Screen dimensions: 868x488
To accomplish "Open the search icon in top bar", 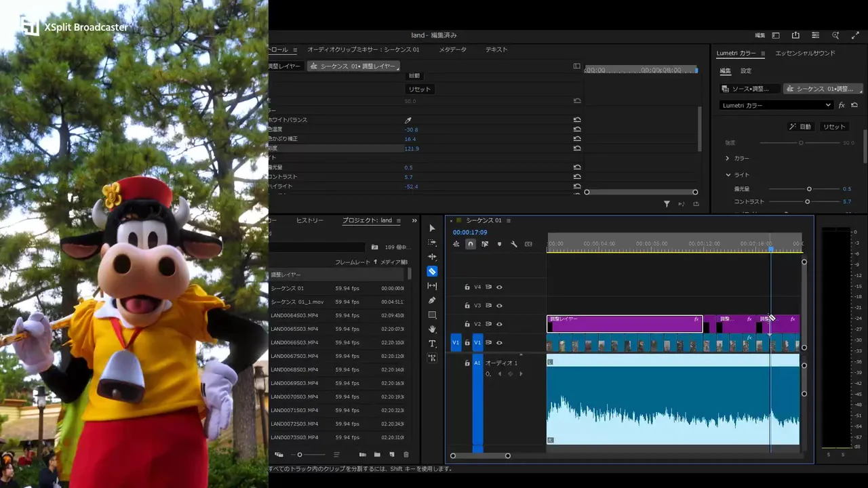I will click(835, 35).
